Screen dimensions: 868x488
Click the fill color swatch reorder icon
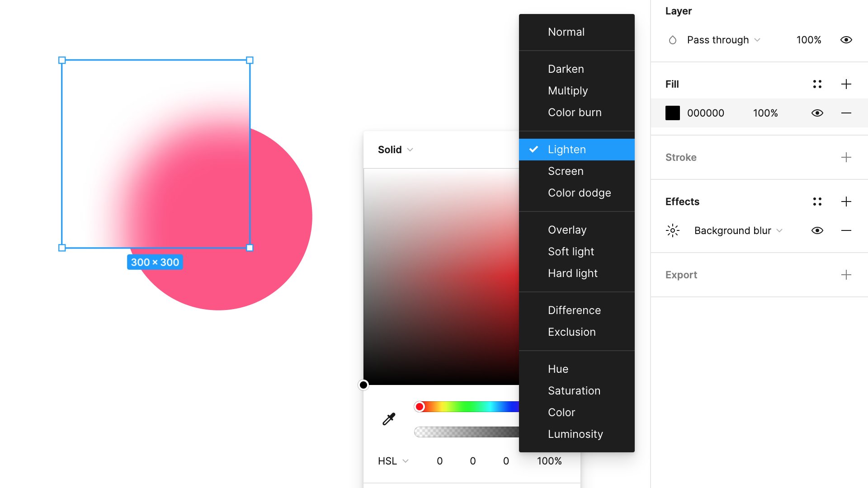(816, 84)
